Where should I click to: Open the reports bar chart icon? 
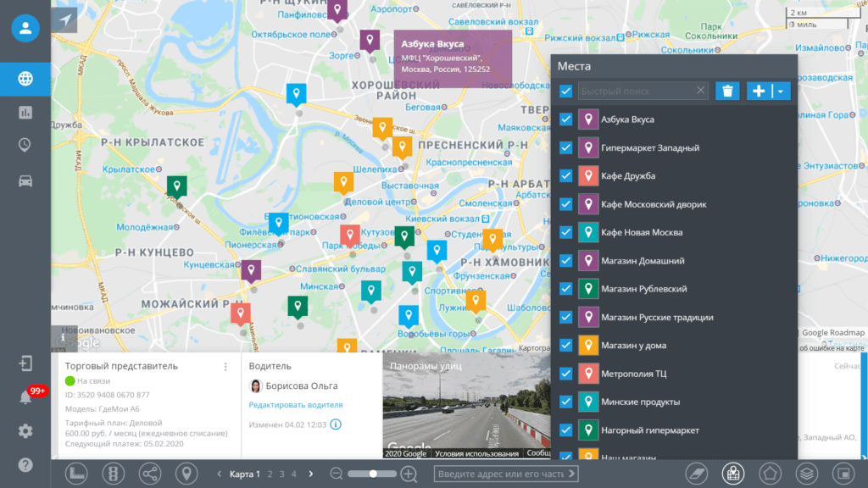click(25, 113)
